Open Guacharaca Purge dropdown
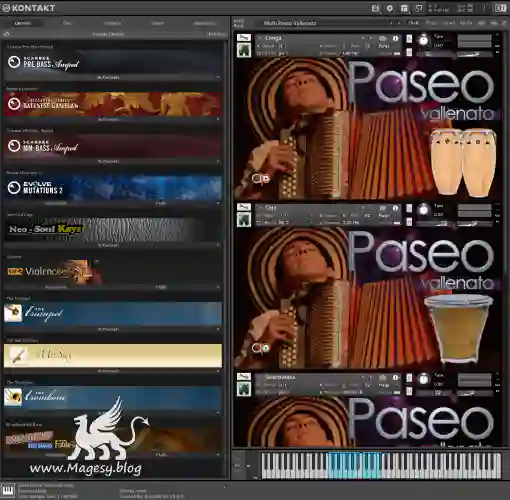510x500 pixels. (384, 385)
